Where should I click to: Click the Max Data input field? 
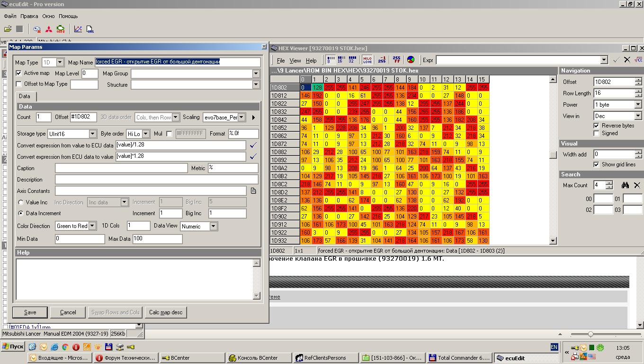tap(157, 239)
